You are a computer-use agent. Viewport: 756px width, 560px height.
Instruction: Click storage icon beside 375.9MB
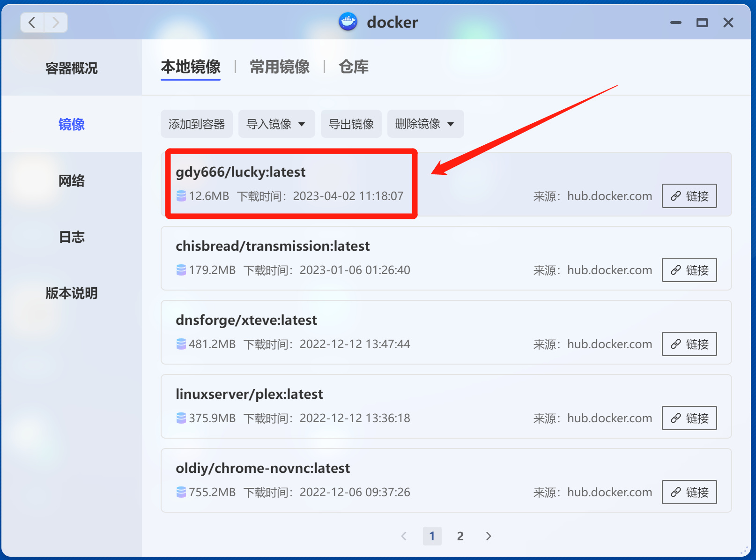pos(181,418)
